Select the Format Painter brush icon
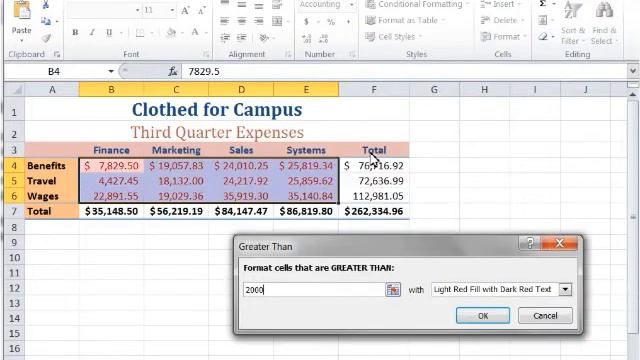Image resolution: width=640 pixels, height=360 pixels. pos(46,38)
